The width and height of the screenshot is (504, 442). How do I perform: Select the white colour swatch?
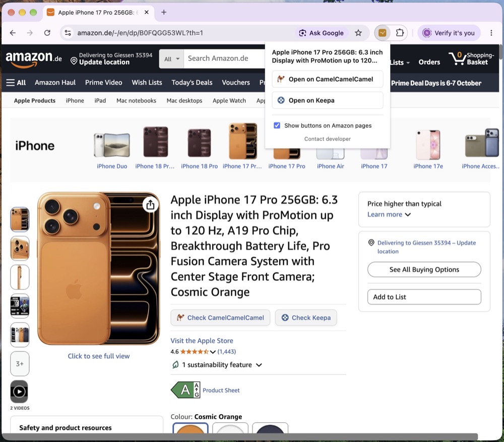(230, 428)
